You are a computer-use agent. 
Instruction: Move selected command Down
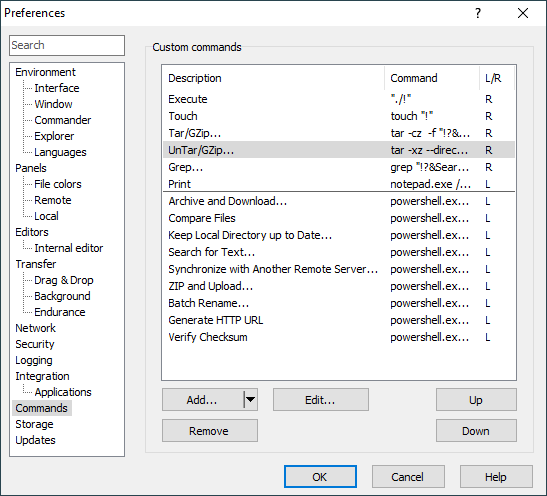pyautogui.click(x=476, y=431)
